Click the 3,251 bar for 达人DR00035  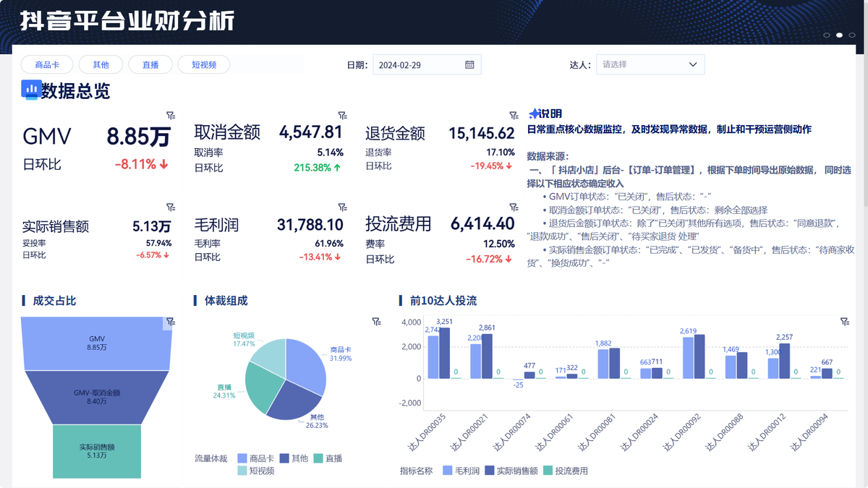pyautogui.click(x=444, y=353)
